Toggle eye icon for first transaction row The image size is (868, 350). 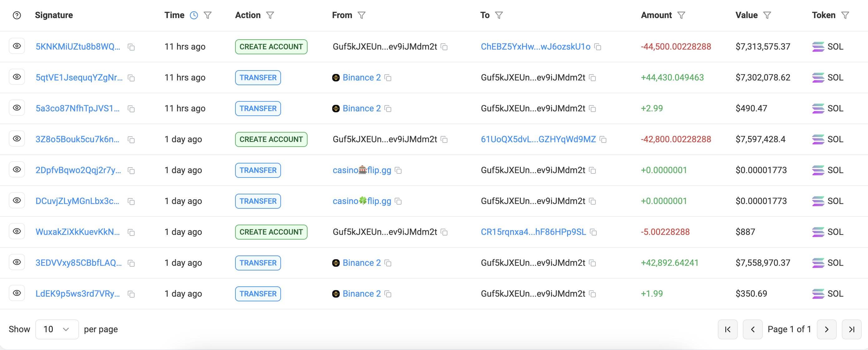coord(17,46)
